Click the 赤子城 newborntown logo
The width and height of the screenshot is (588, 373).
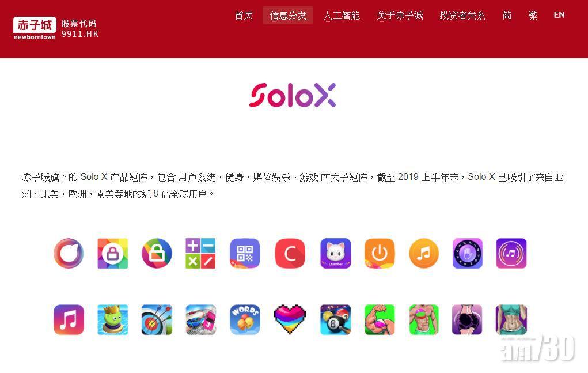click(x=35, y=28)
